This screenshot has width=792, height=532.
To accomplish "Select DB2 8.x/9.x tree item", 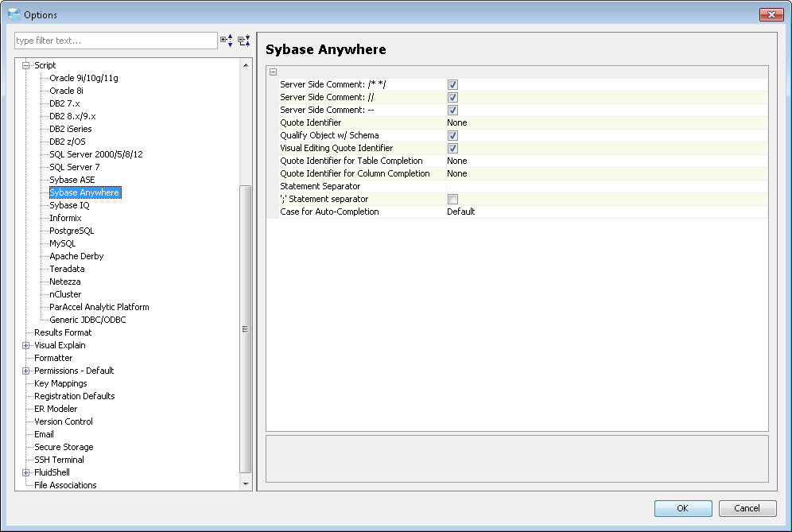I will pyautogui.click(x=72, y=116).
